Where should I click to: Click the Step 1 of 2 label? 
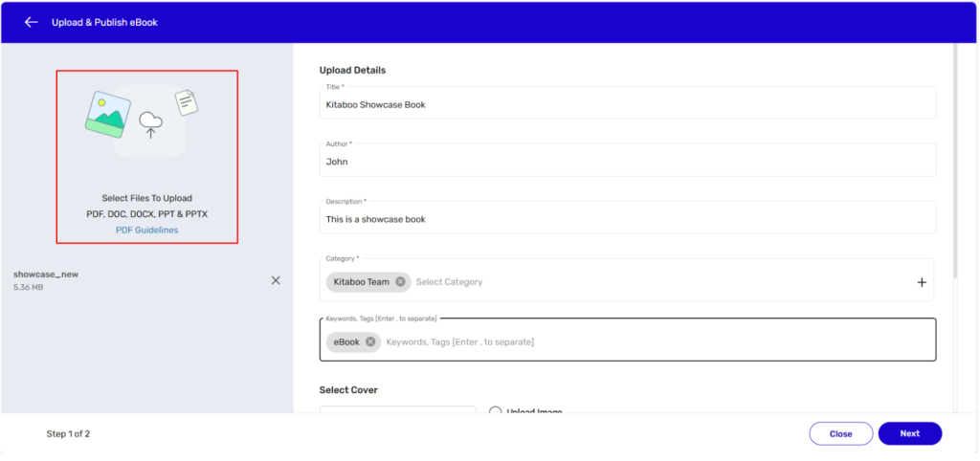pos(68,433)
